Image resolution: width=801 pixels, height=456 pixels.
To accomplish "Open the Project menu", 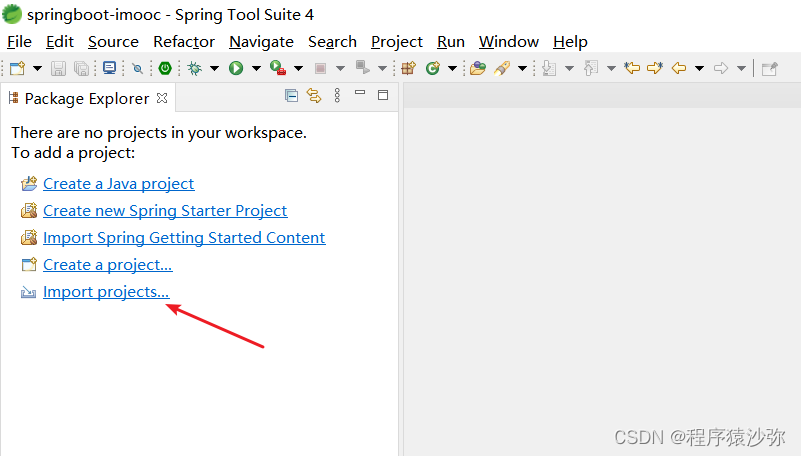I will click(397, 42).
